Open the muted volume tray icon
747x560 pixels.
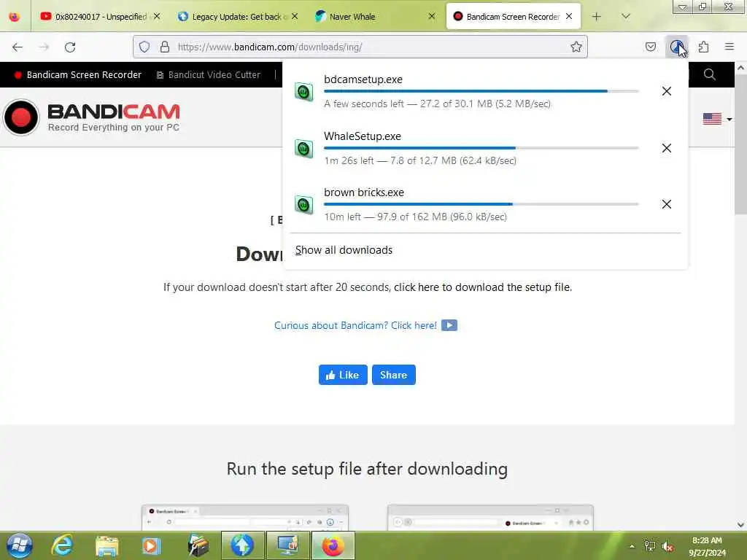pos(668,546)
